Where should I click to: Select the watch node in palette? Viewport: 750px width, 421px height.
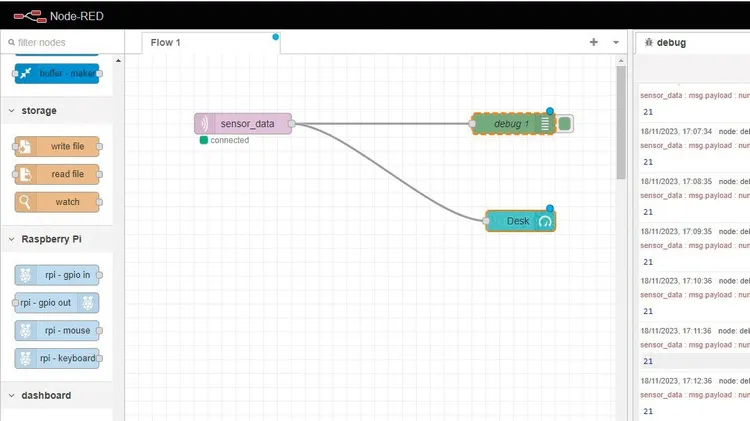pyautogui.click(x=57, y=202)
